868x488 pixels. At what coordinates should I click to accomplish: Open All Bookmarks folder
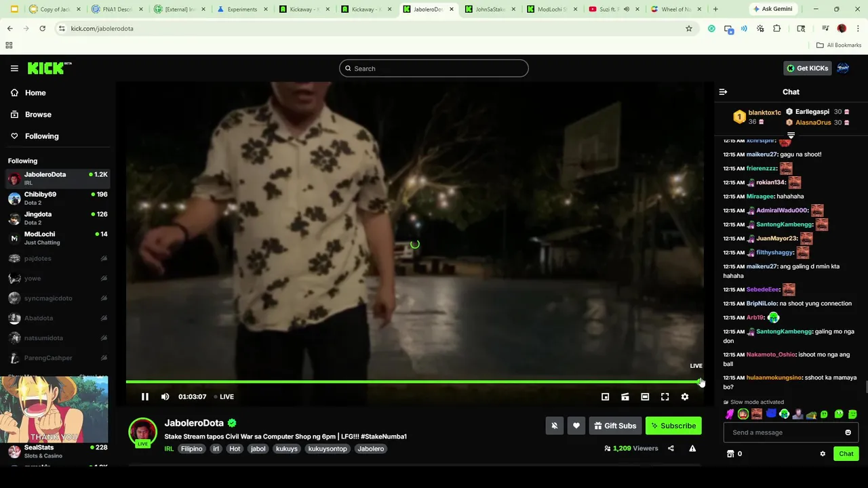point(839,45)
